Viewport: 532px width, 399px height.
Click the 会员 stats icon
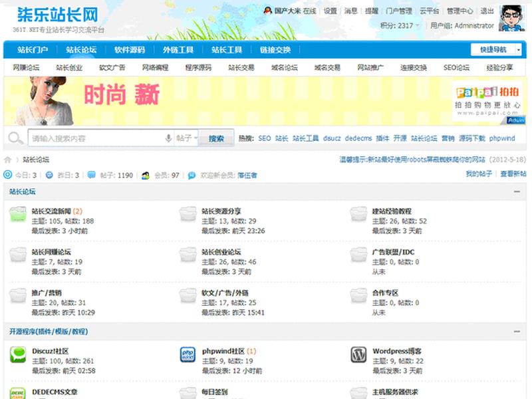point(146,176)
